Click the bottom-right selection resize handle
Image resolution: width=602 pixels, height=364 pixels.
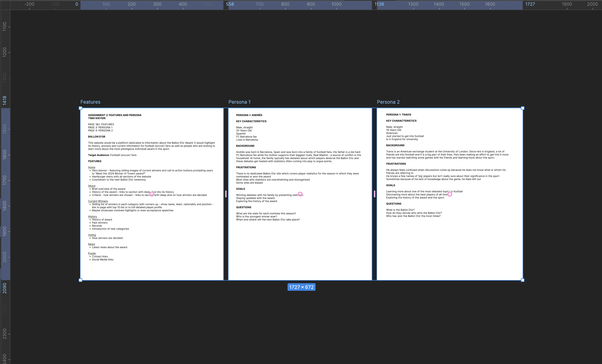click(522, 280)
